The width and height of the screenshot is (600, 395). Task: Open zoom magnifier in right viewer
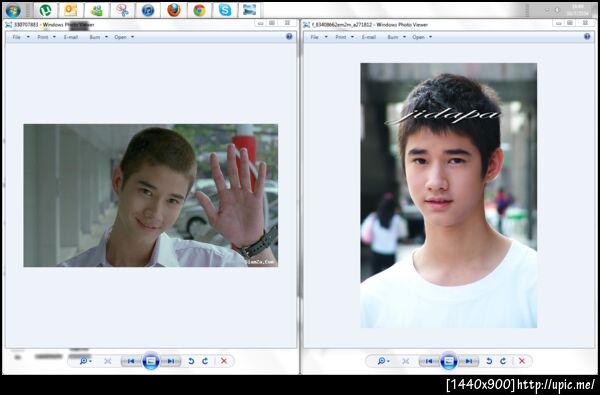(x=382, y=361)
